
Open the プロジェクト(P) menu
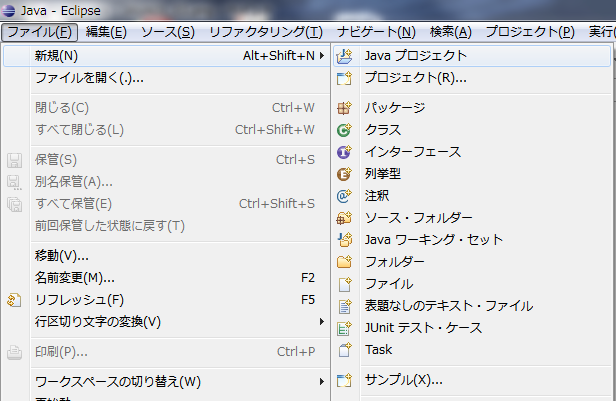click(530, 32)
